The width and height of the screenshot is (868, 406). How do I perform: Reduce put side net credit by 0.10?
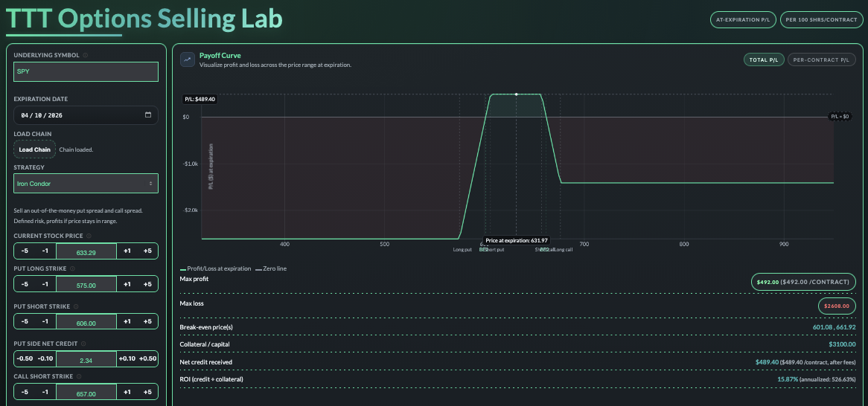click(x=45, y=359)
